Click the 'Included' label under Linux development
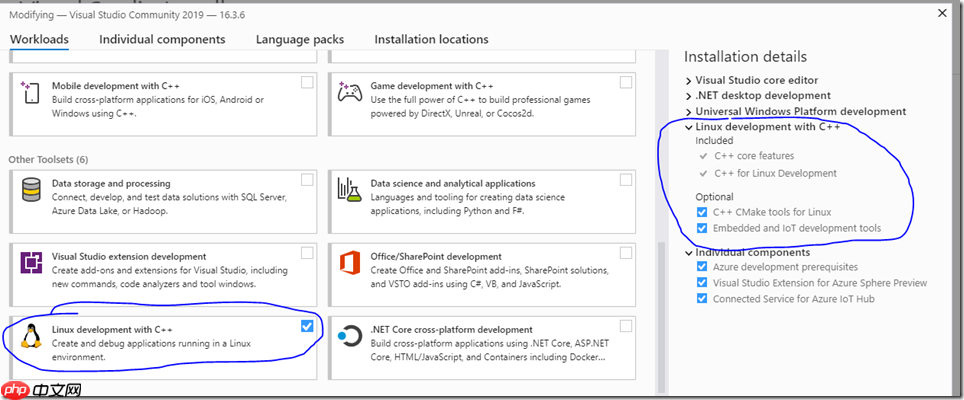Viewport: 964px width, 400px height. pos(714,141)
